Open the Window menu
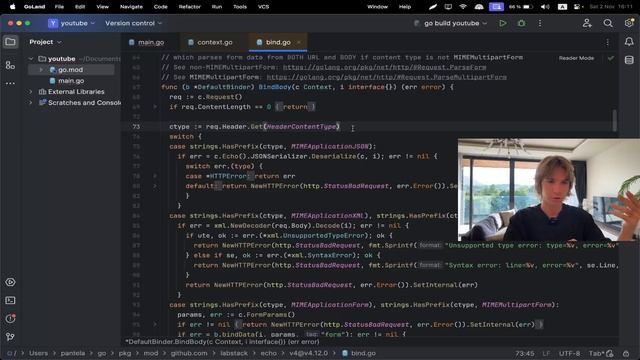The image size is (640, 360). pyautogui.click(x=378, y=7)
